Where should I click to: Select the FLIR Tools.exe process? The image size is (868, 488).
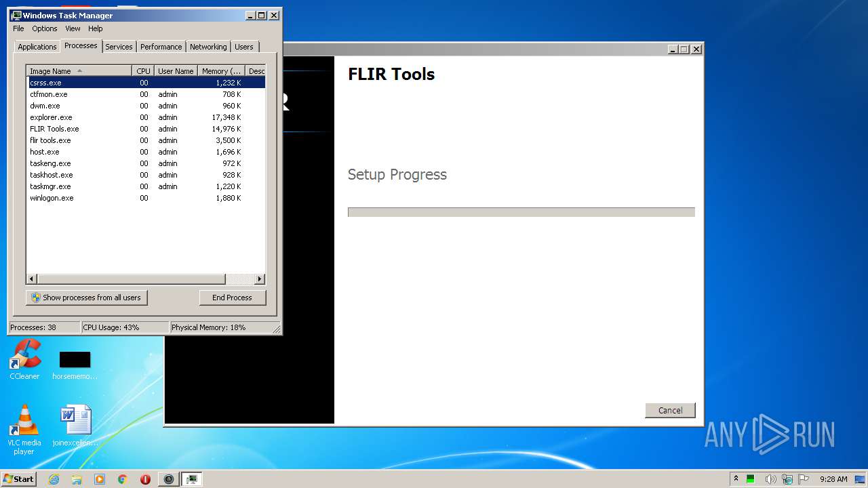146,129
